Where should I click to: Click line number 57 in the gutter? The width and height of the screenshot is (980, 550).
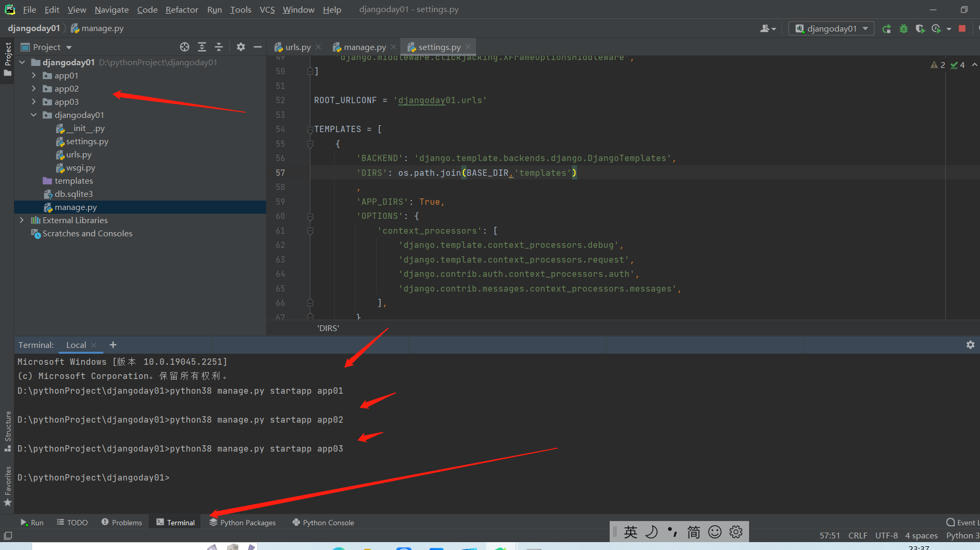click(280, 173)
